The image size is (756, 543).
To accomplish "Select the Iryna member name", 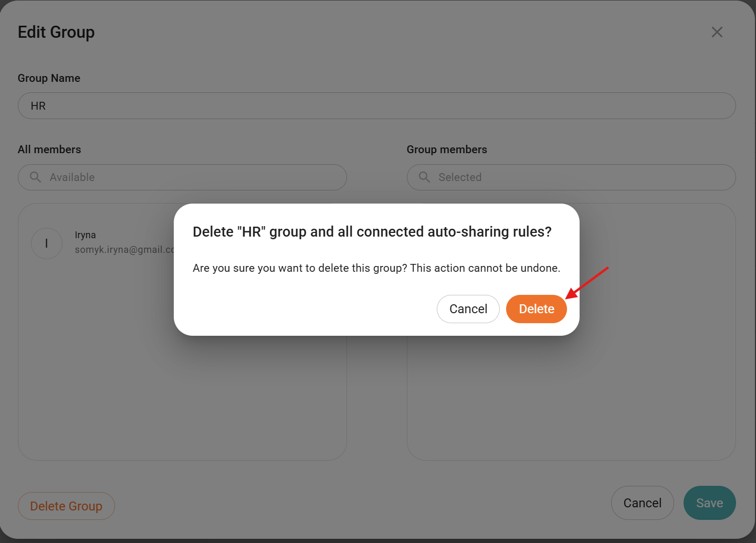I will point(86,235).
